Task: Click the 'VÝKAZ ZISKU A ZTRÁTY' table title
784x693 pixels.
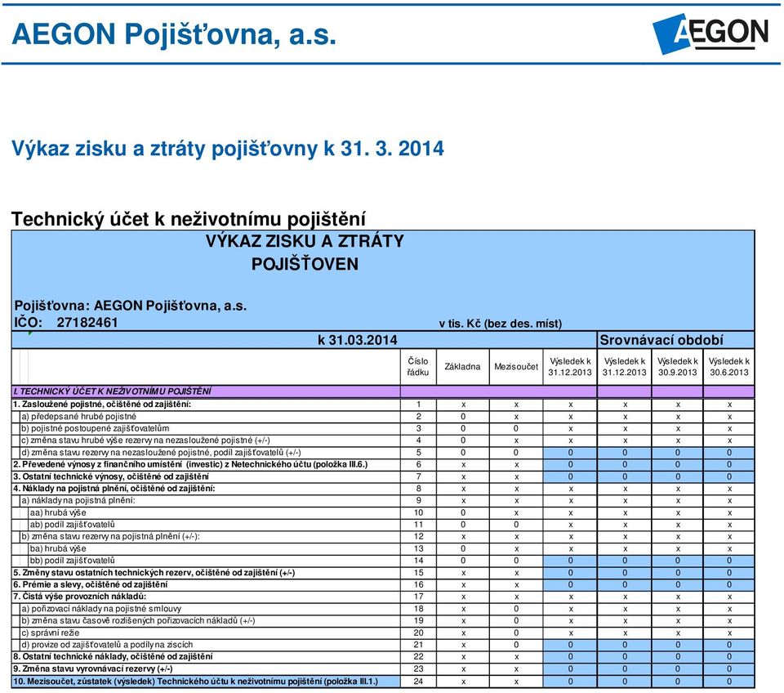Action: [x=305, y=241]
